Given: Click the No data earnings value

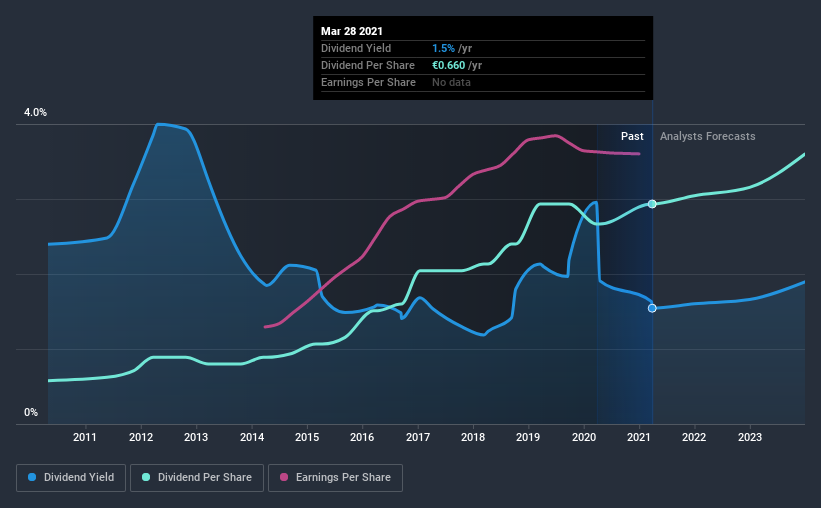Looking at the screenshot, I should [451, 82].
